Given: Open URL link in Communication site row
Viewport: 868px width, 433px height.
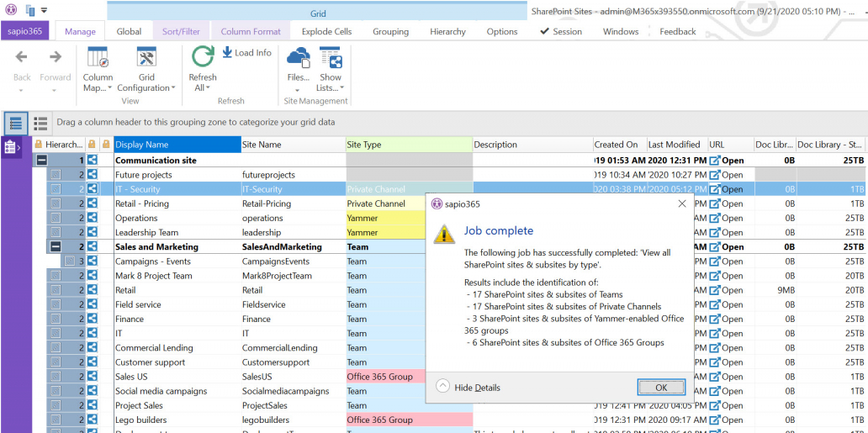Looking at the screenshot, I should coord(727,161).
